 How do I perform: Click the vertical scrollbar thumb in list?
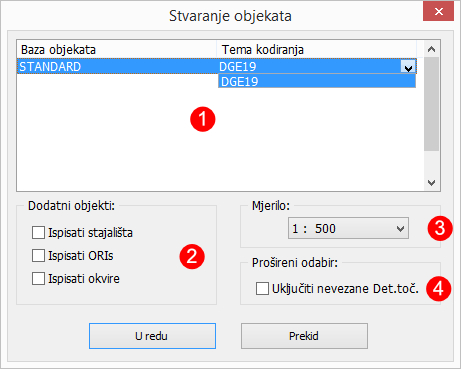pos(432,104)
